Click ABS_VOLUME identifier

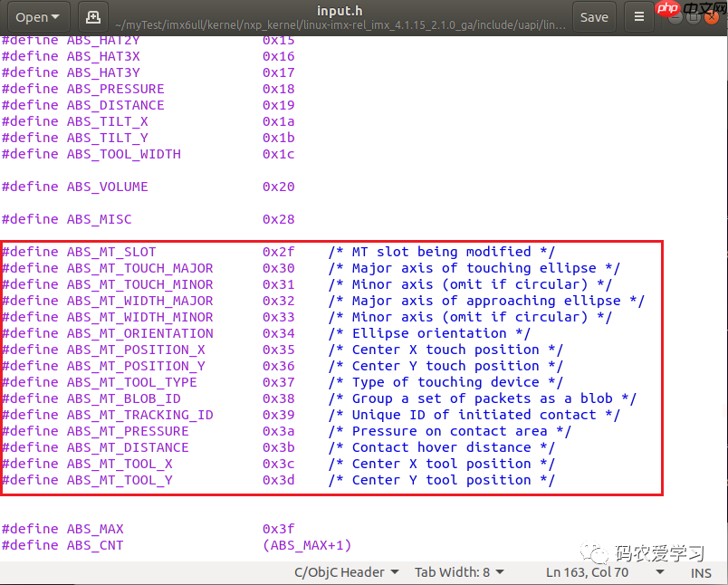tap(107, 187)
